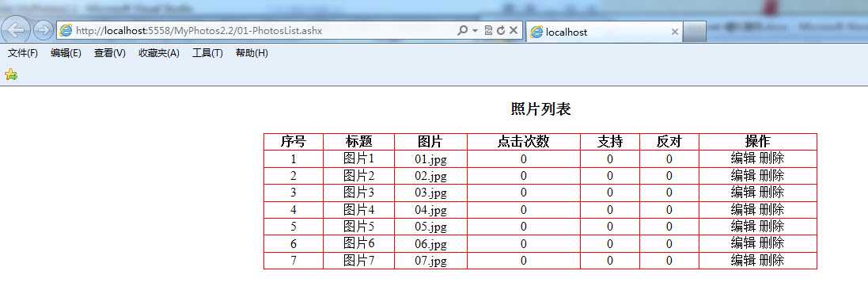Close the localhost tab
Viewport: 868px width, 290px height.
pos(675,32)
